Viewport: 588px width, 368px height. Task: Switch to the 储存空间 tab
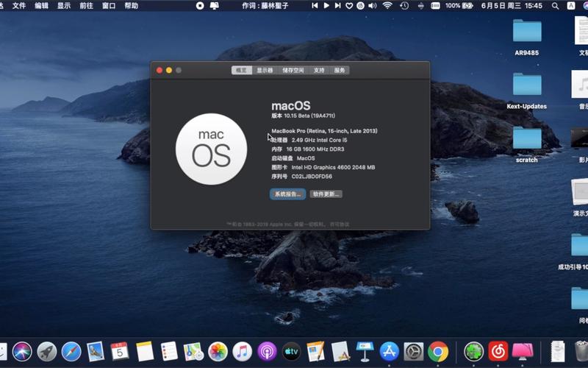pyautogui.click(x=293, y=70)
